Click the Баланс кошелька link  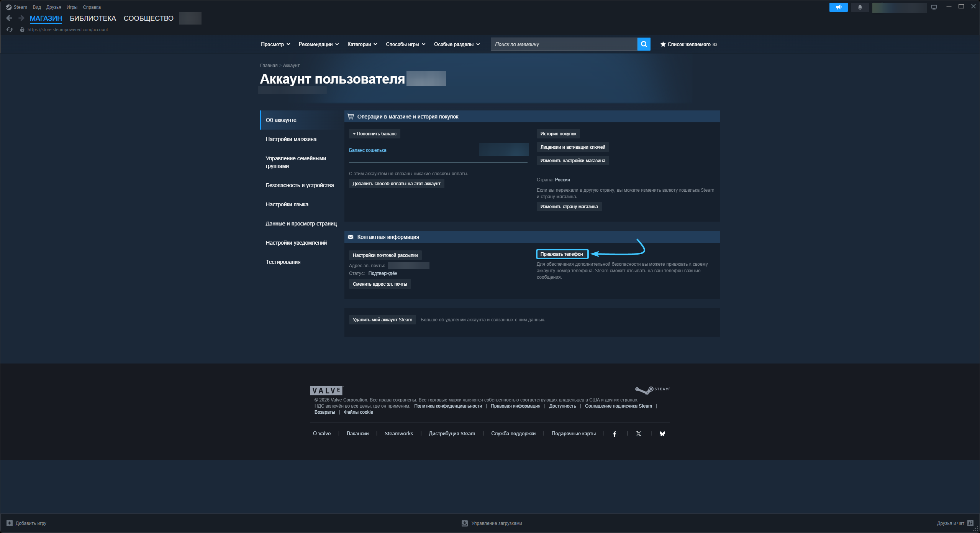tap(367, 150)
